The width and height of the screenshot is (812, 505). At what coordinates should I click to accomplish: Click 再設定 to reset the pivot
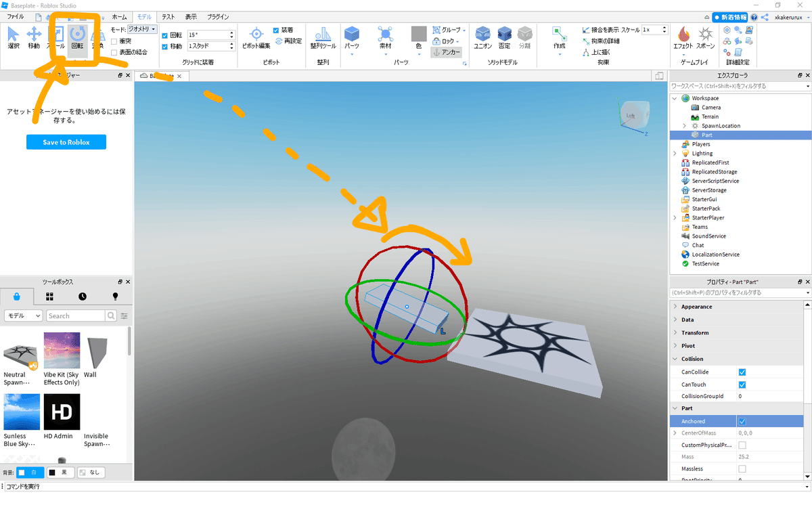tap(288, 41)
